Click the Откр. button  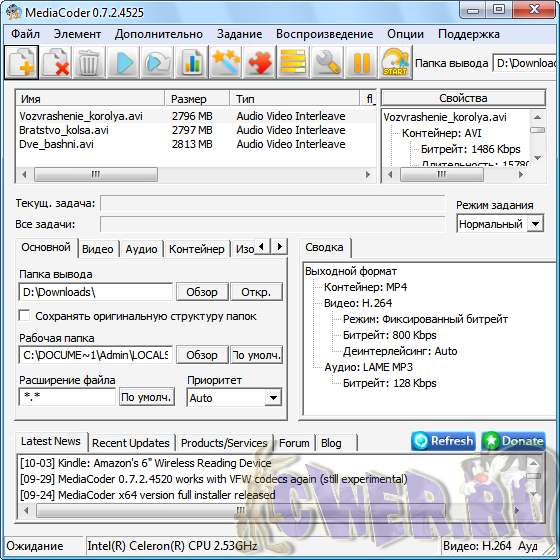tap(256, 292)
